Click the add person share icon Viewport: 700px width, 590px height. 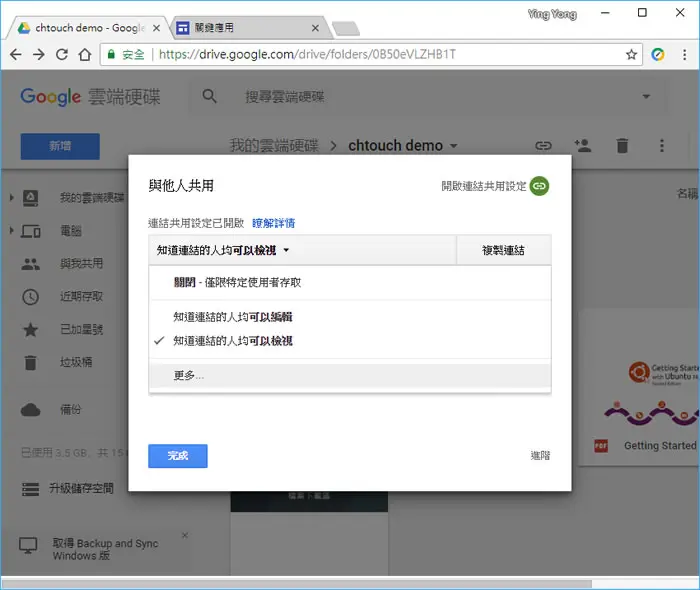pyautogui.click(x=583, y=145)
